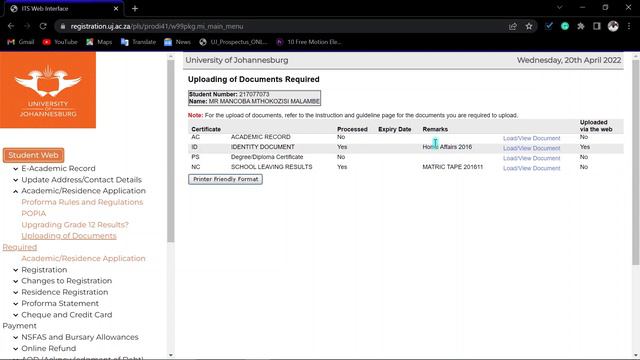
Task: Open UJ_Prospectus_ONL bookmark
Action: pos(233,42)
